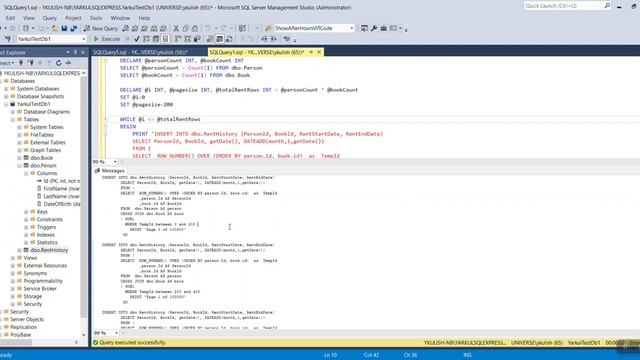
Task: Open the Window menu
Action: pyautogui.click(x=120, y=18)
